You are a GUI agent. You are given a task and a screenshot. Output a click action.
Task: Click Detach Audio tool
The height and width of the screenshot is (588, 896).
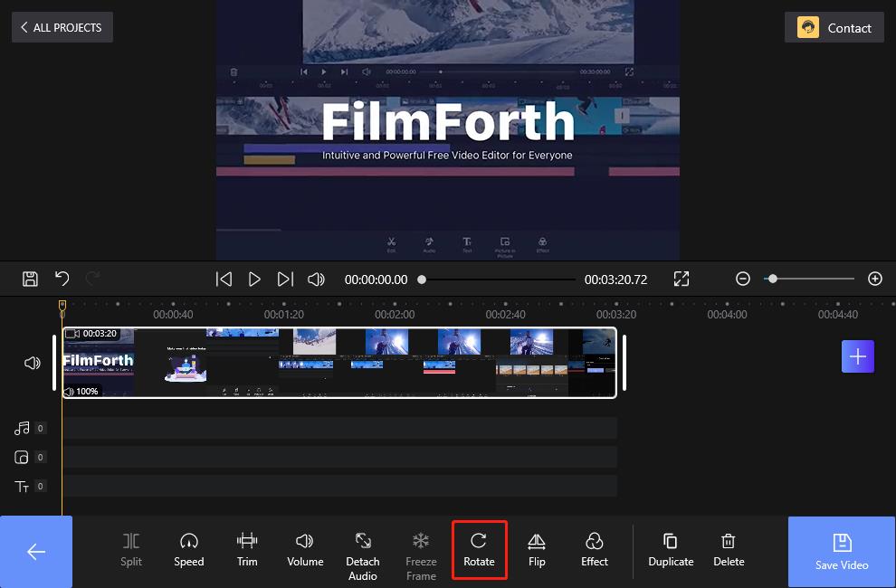coord(363,556)
